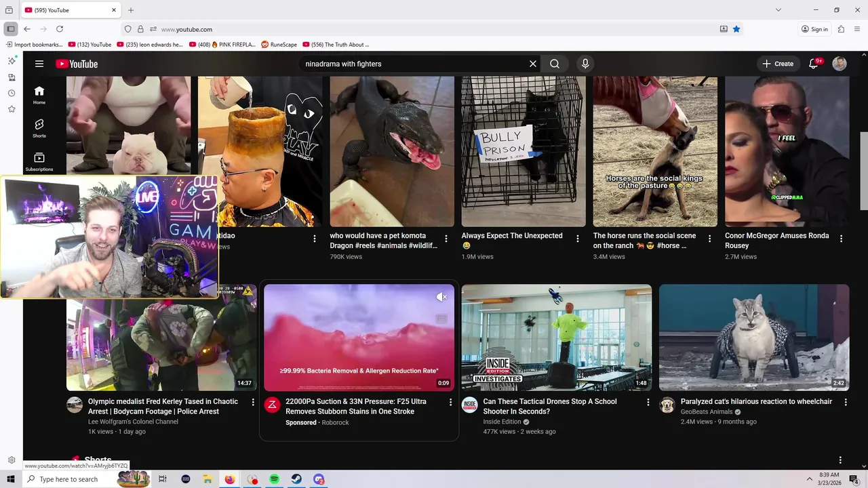
Task: Click the www.youtube.com address bar
Action: 434,29
